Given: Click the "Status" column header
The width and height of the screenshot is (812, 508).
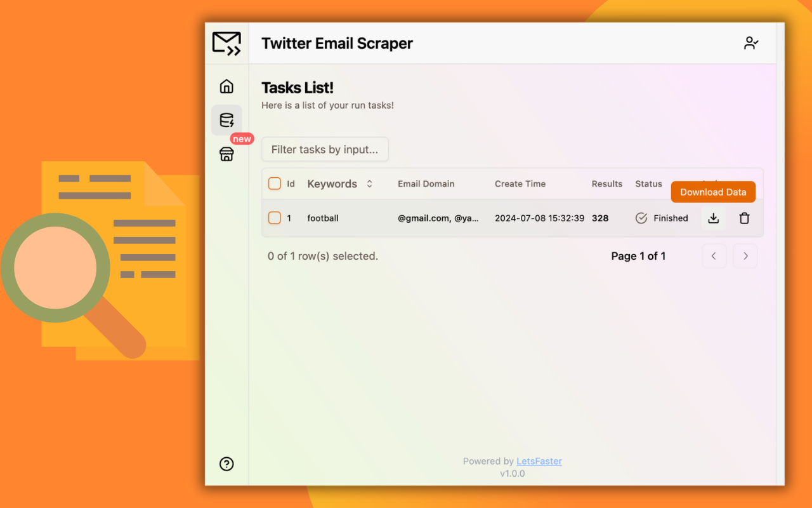Looking at the screenshot, I should (648, 184).
